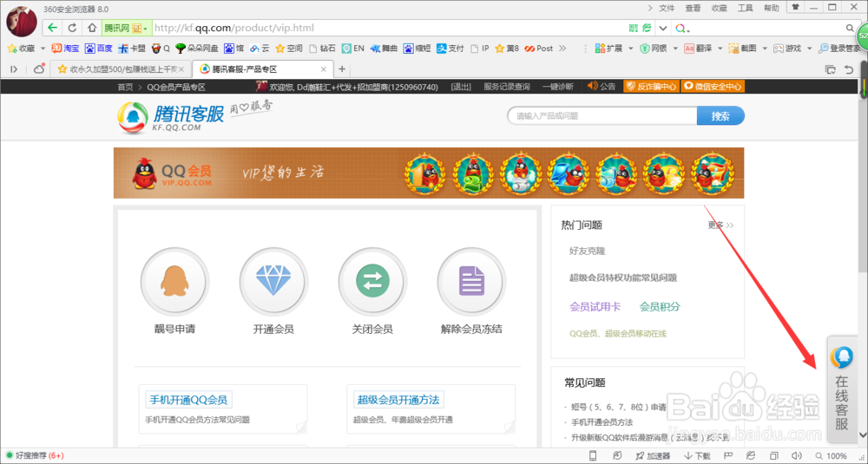This screenshot has height=464, width=868.
Task: Show more bookmarks with the double chevron
Action: [x=562, y=49]
